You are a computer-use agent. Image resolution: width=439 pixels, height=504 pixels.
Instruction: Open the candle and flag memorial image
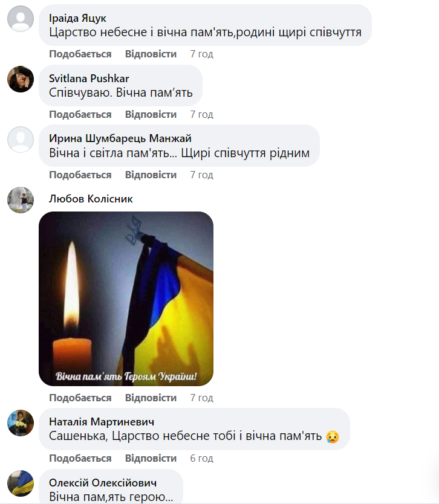click(126, 299)
